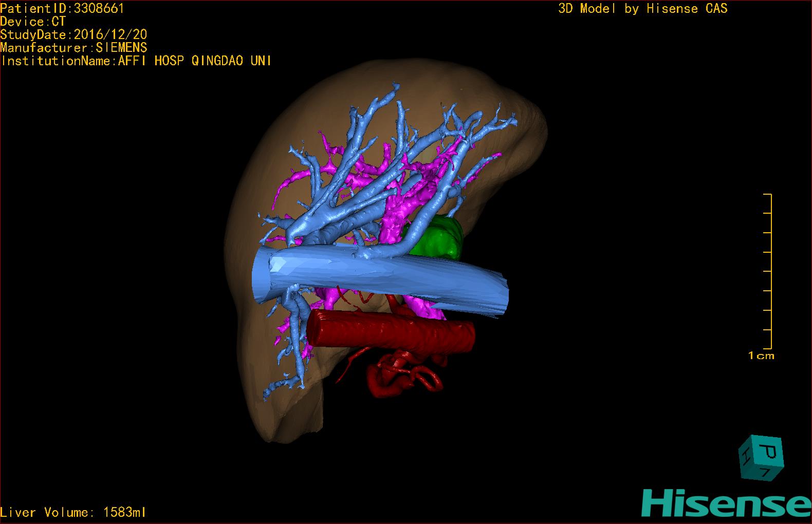The image size is (812, 524).
Task: Select the PatientID:3308661 overlay text
Action: tap(62, 8)
